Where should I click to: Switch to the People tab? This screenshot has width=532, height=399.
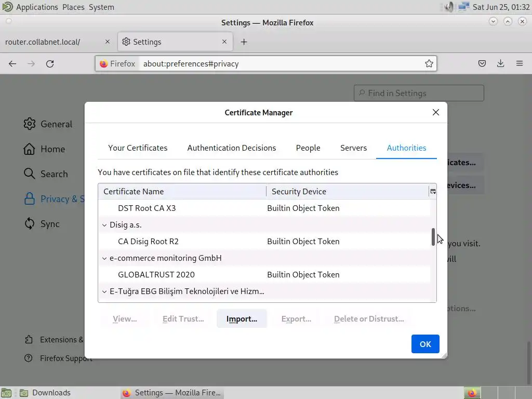308,148
